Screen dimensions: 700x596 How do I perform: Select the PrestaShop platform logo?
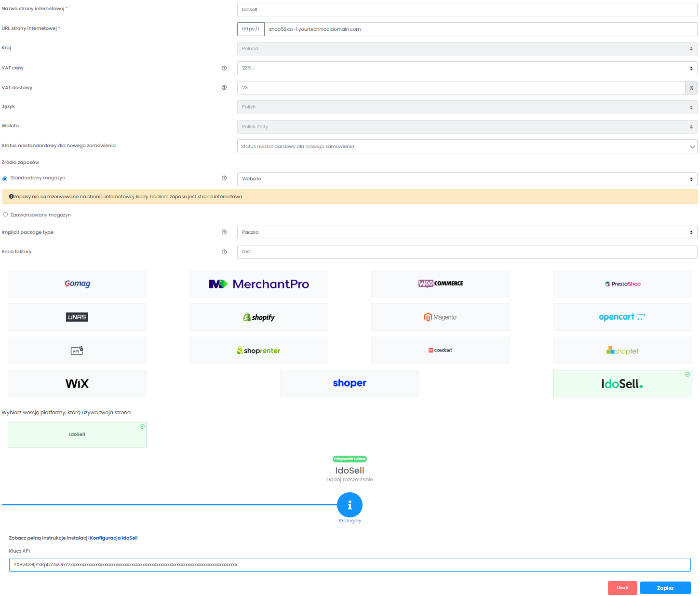pyautogui.click(x=622, y=284)
